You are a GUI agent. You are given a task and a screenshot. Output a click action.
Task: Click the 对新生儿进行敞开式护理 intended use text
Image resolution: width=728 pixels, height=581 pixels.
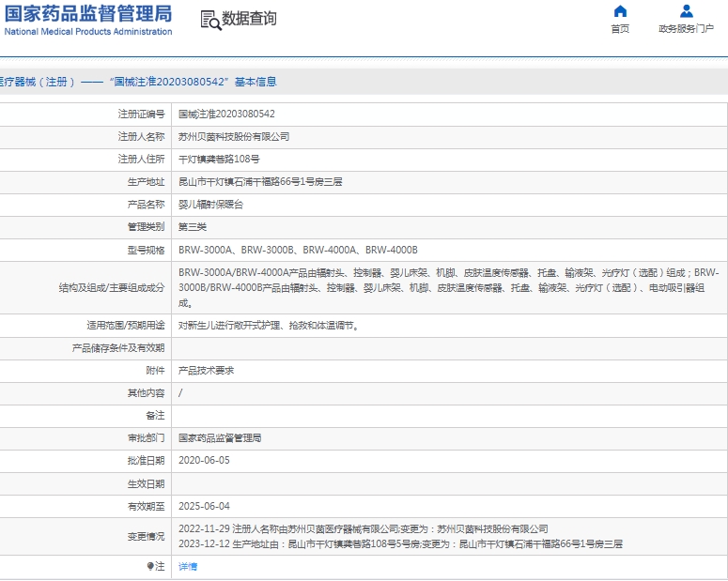pyautogui.click(x=270, y=326)
